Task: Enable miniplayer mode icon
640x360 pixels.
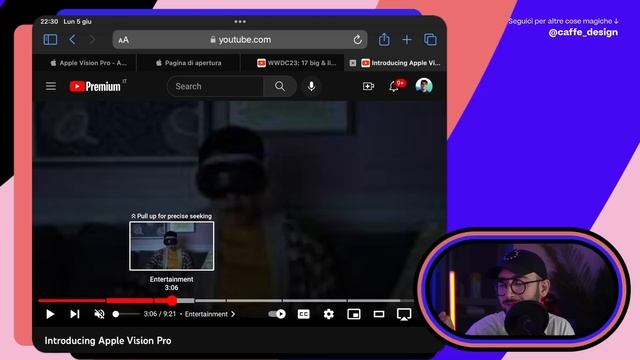Action: [x=354, y=314]
